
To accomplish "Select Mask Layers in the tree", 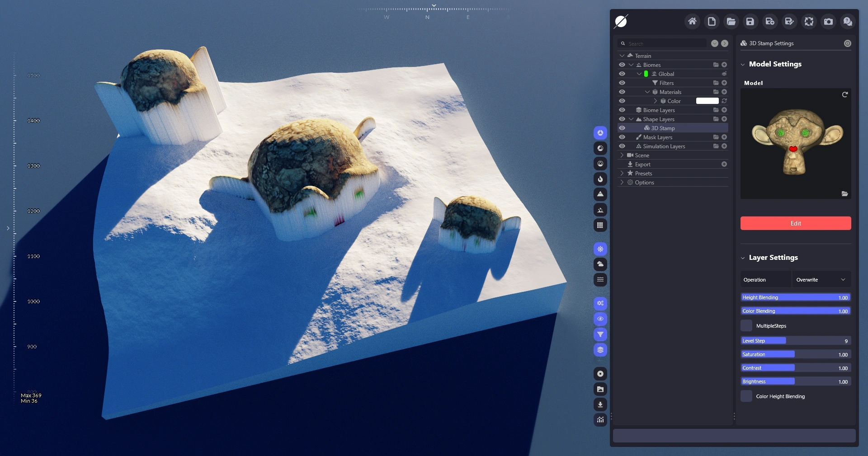I will click(657, 137).
